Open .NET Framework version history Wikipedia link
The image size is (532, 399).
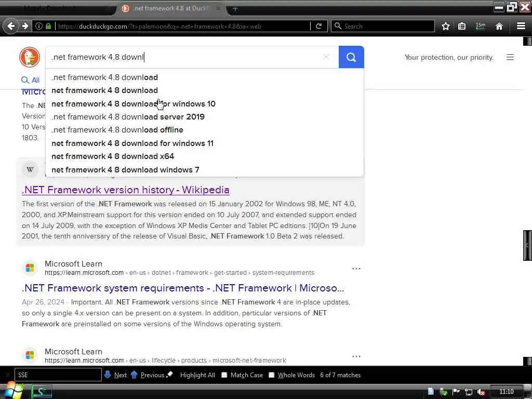coord(126,190)
